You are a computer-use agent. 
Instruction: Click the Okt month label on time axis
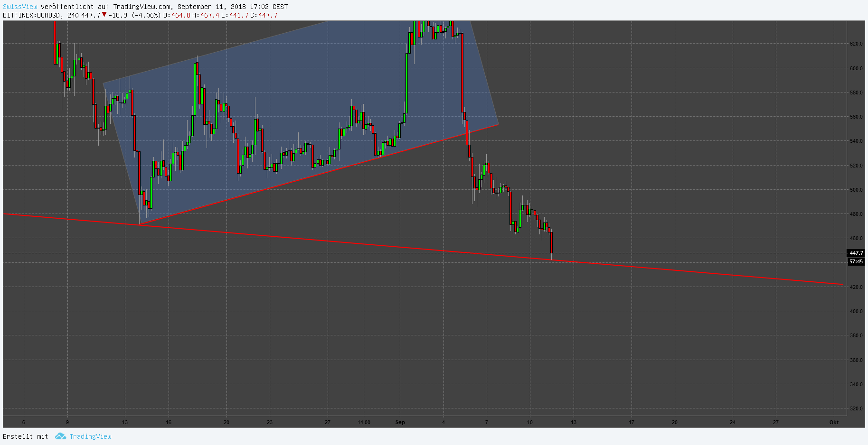click(834, 422)
